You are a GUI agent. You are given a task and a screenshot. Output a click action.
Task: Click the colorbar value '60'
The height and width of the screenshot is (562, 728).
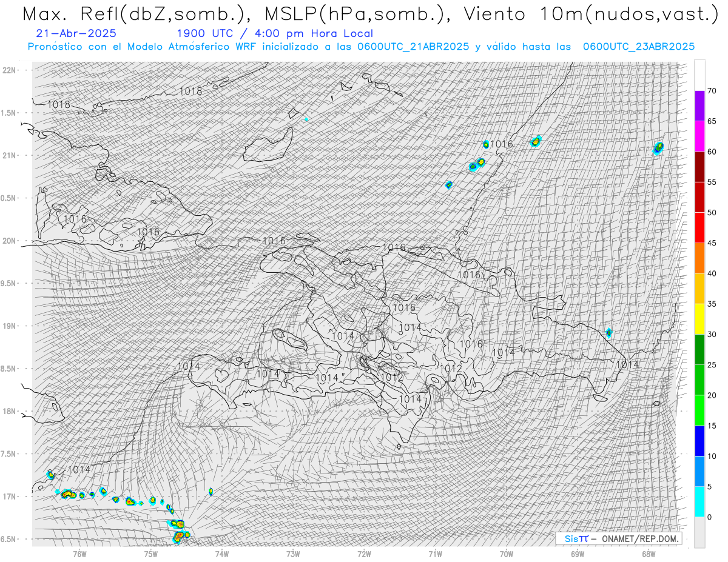click(x=712, y=152)
